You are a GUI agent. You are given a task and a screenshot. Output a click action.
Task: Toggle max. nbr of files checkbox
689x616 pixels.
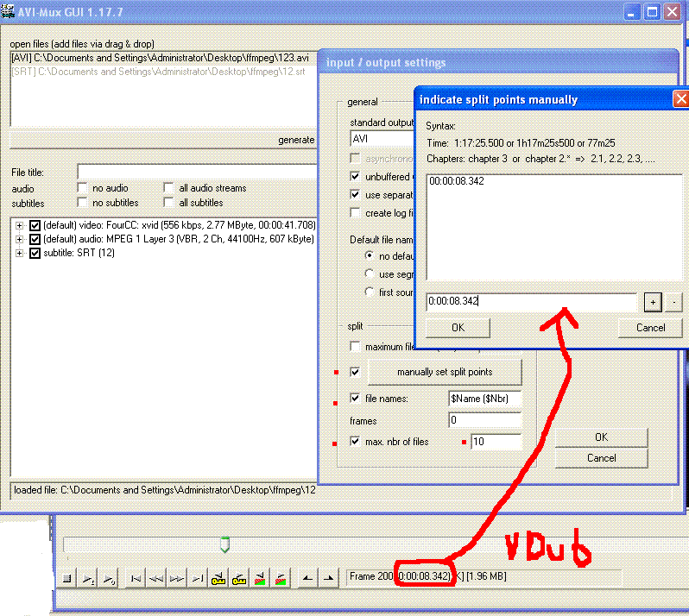click(355, 441)
